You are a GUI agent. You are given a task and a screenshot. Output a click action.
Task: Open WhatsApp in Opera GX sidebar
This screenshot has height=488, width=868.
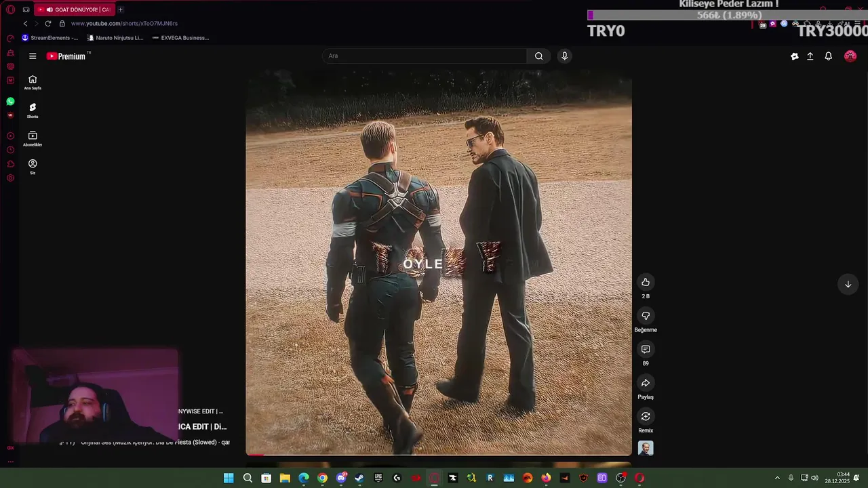pos(10,101)
